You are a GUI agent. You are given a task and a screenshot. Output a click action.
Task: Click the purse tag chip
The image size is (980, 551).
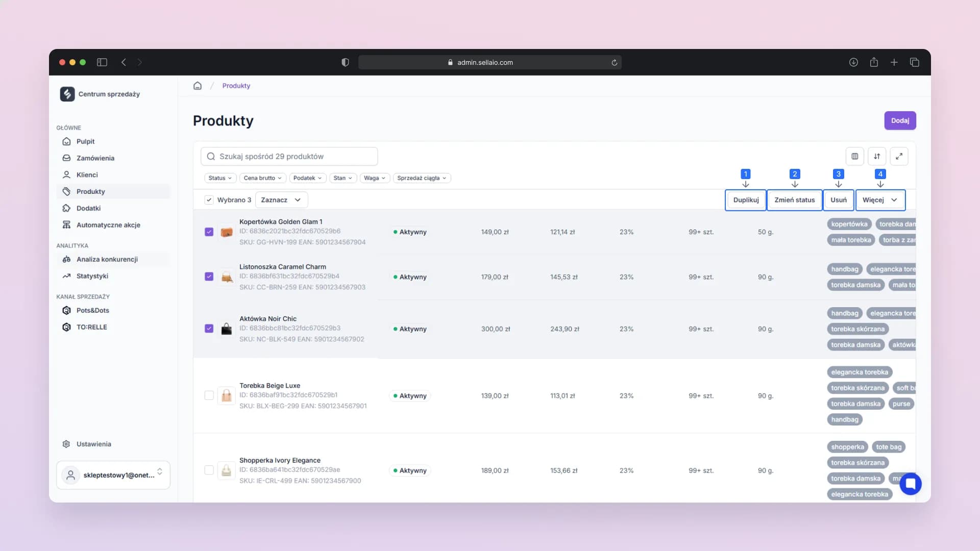(x=901, y=404)
